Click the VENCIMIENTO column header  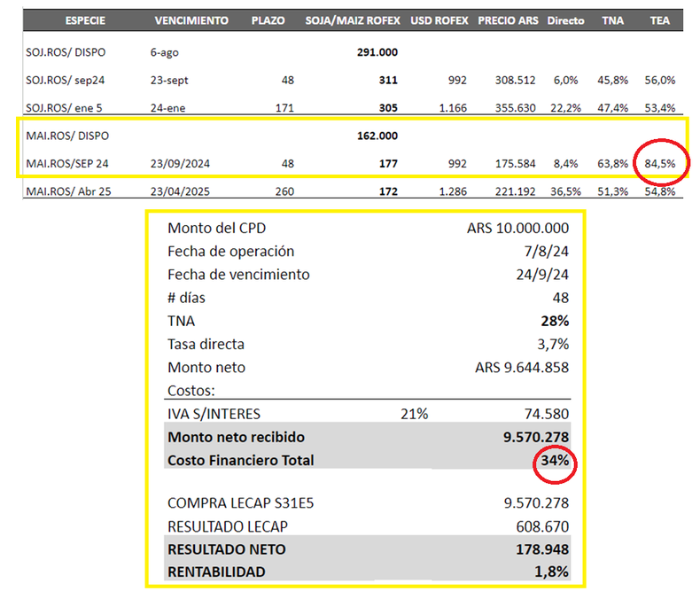tap(191, 20)
